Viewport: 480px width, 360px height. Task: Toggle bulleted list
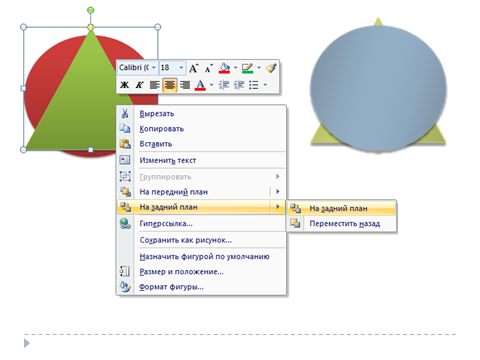click(254, 85)
